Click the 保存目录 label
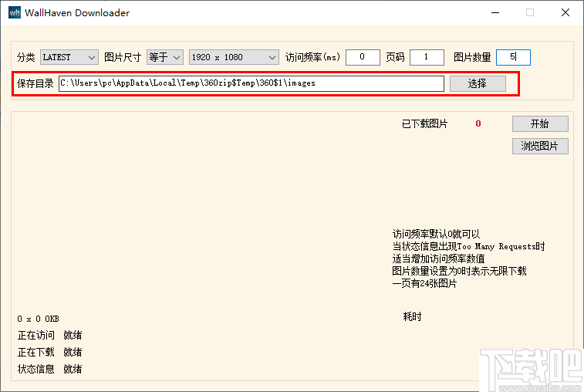584x392 pixels. (35, 83)
